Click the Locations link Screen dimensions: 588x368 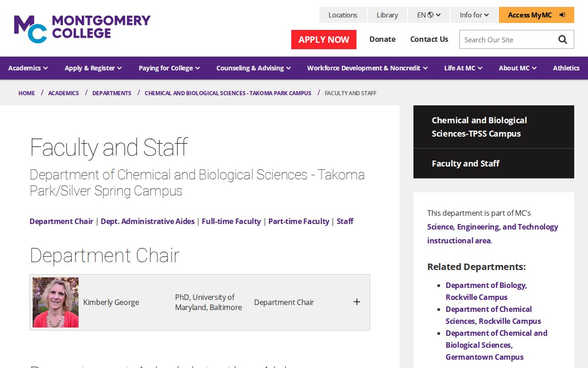click(x=343, y=15)
